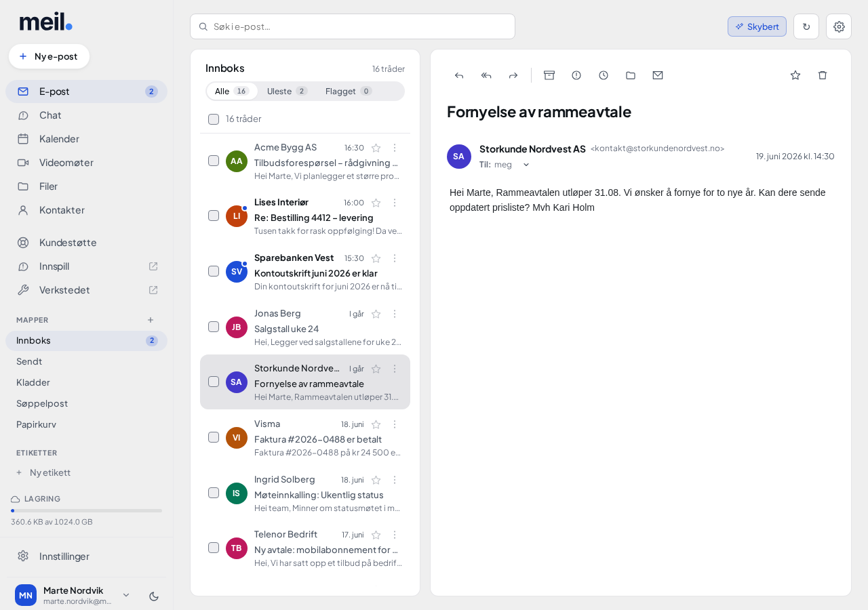Select checkbox for Visma email
This screenshot has height=610, width=868.
[214, 437]
